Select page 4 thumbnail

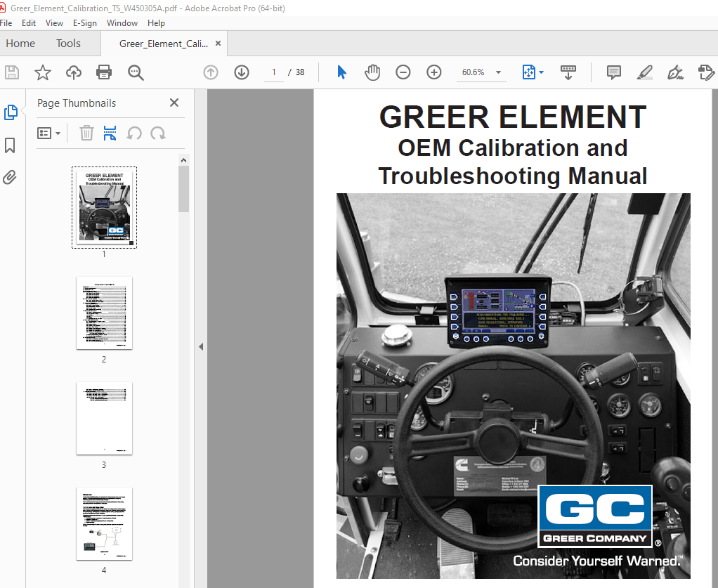pos(105,523)
